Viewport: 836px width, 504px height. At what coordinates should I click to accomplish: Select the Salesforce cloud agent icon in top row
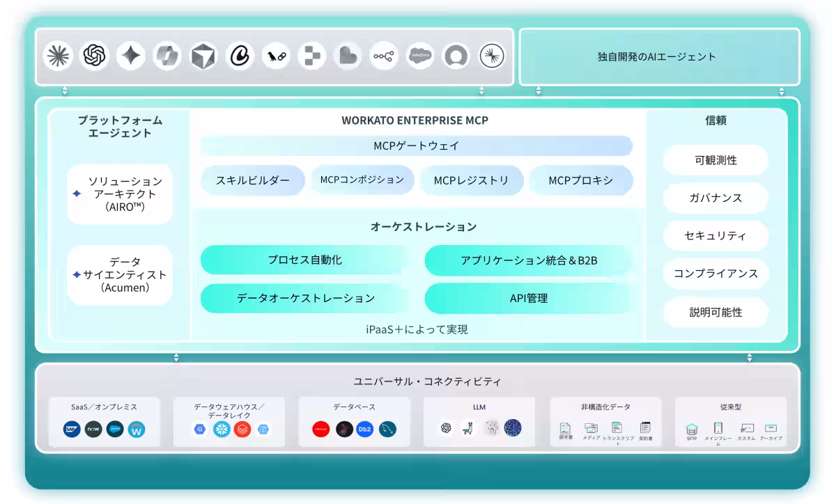(421, 56)
